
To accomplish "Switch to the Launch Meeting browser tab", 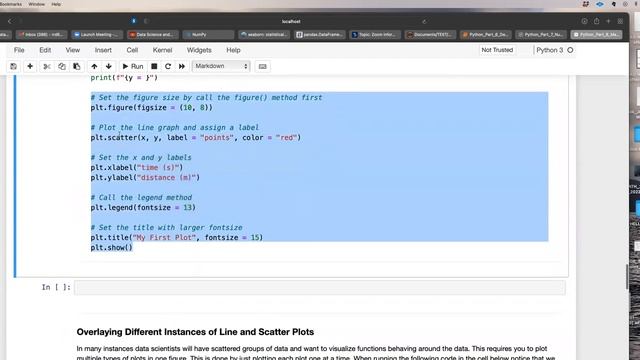I will point(97,35).
